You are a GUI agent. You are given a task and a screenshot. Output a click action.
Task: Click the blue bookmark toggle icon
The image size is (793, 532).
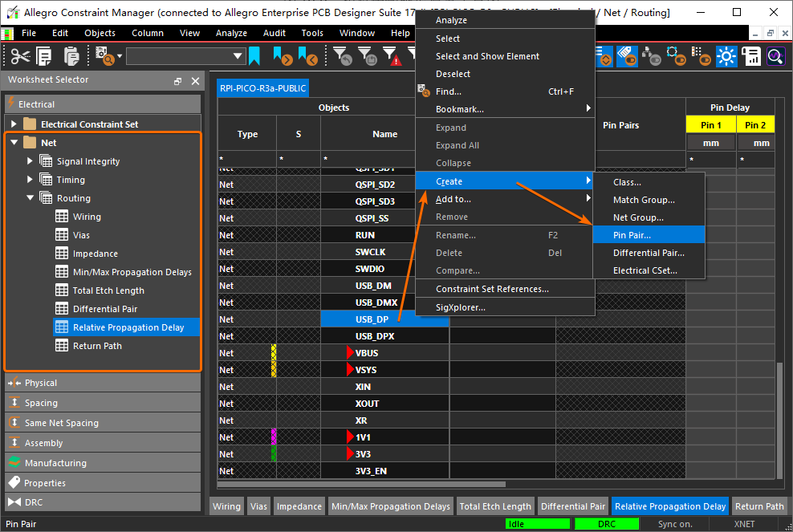254,56
